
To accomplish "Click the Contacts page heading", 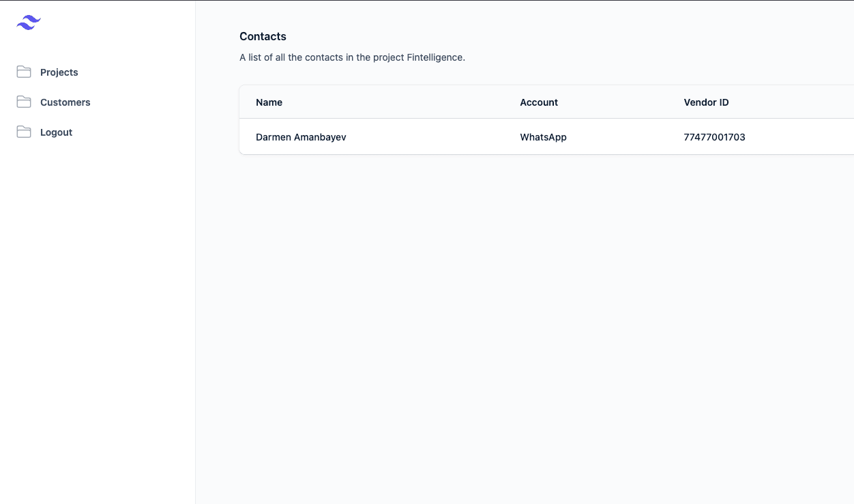I will click(263, 36).
